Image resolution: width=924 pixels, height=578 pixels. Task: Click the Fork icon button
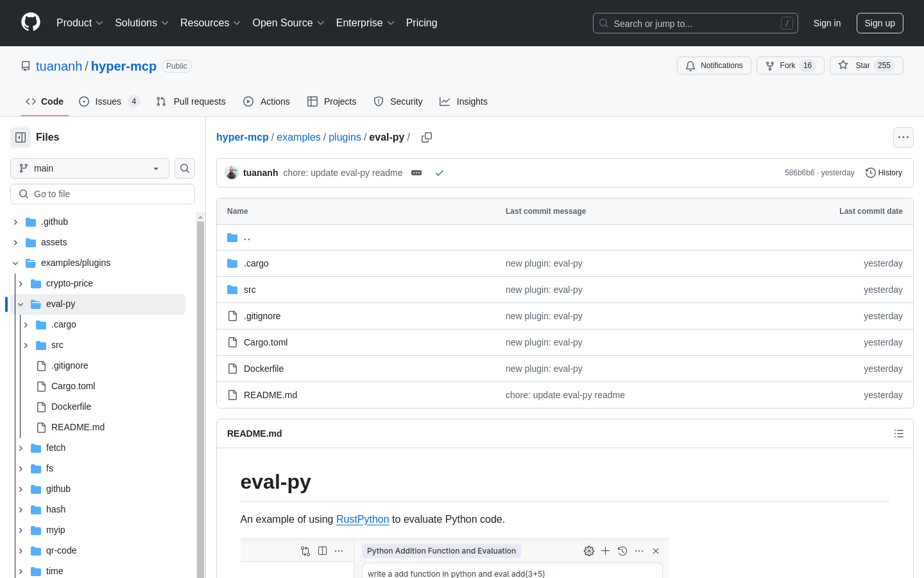790,66
